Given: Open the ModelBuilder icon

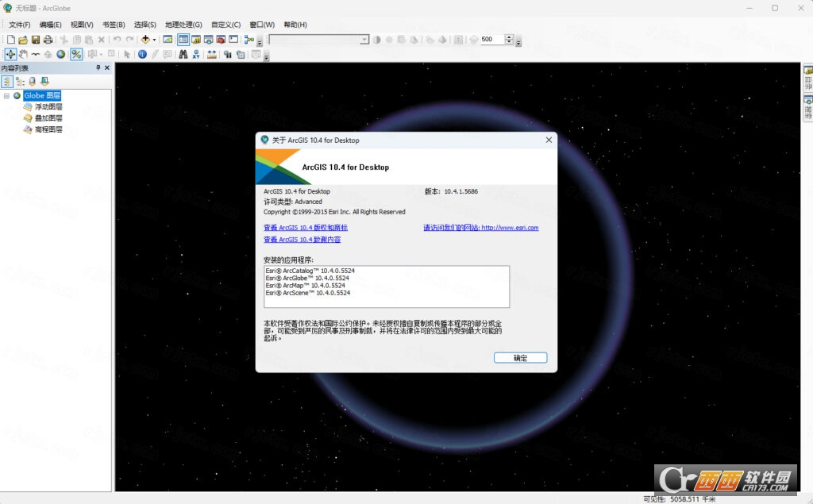Looking at the screenshot, I should point(249,40).
